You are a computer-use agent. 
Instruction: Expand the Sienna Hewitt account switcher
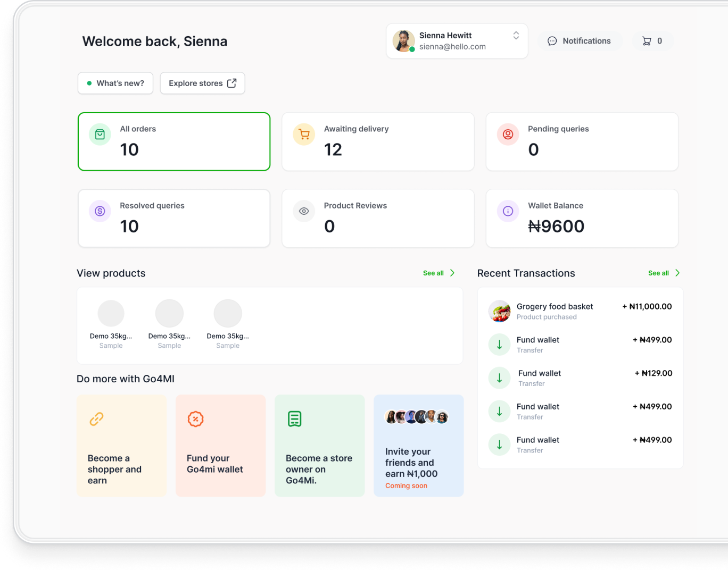click(x=516, y=36)
